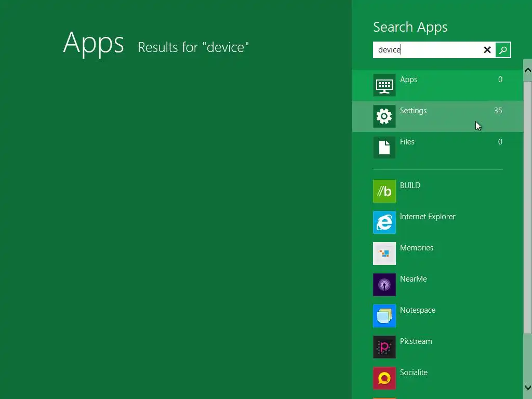Select the Settings search category label
The image size is (532, 399).
[x=413, y=111]
